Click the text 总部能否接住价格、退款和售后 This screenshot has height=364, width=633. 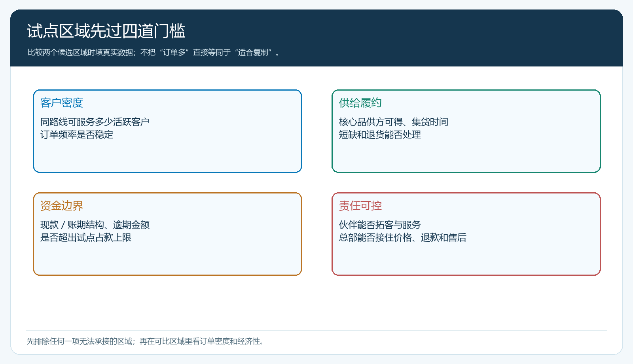coord(403,237)
